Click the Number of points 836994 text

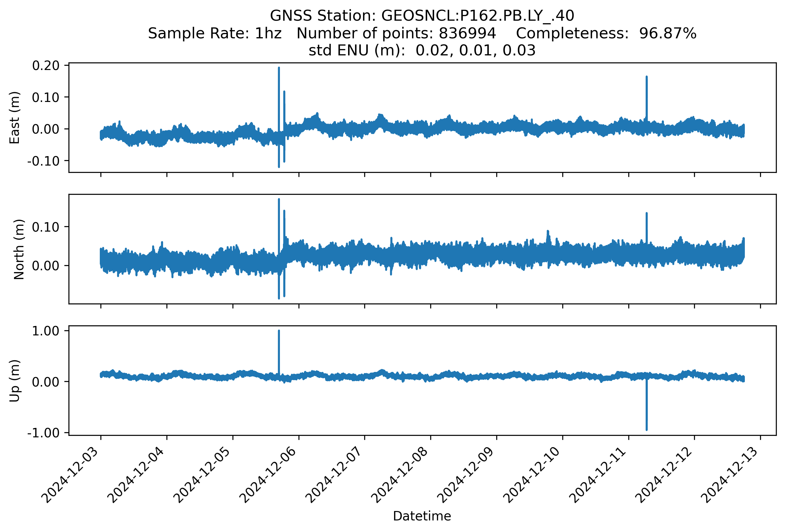[396, 33]
